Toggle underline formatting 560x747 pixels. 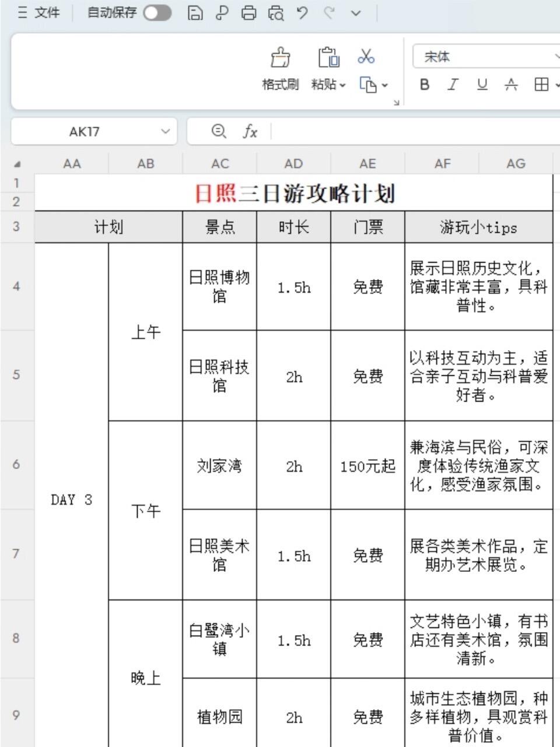482,85
